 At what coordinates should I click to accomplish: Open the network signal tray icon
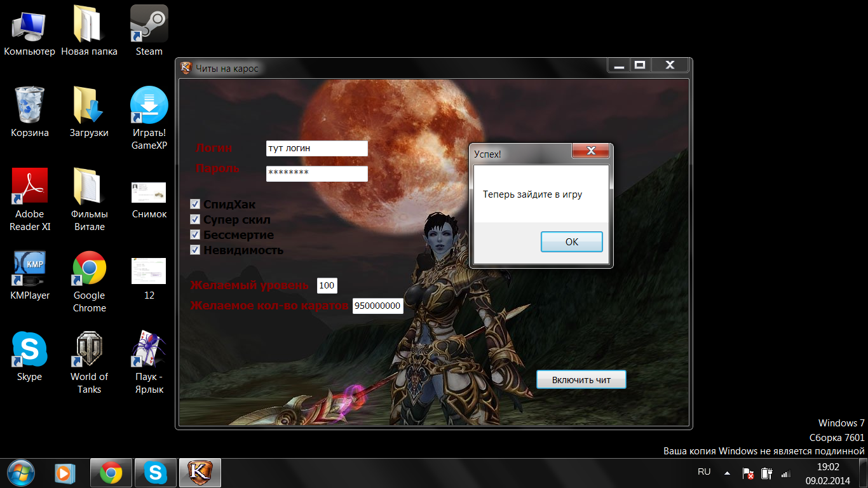(786, 473)
